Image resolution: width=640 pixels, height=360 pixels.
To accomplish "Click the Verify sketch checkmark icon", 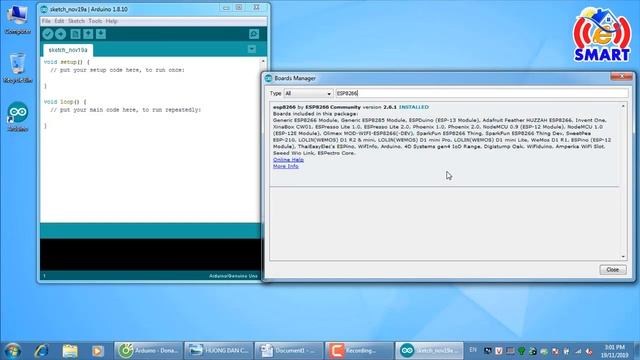I will coord(48,34).
